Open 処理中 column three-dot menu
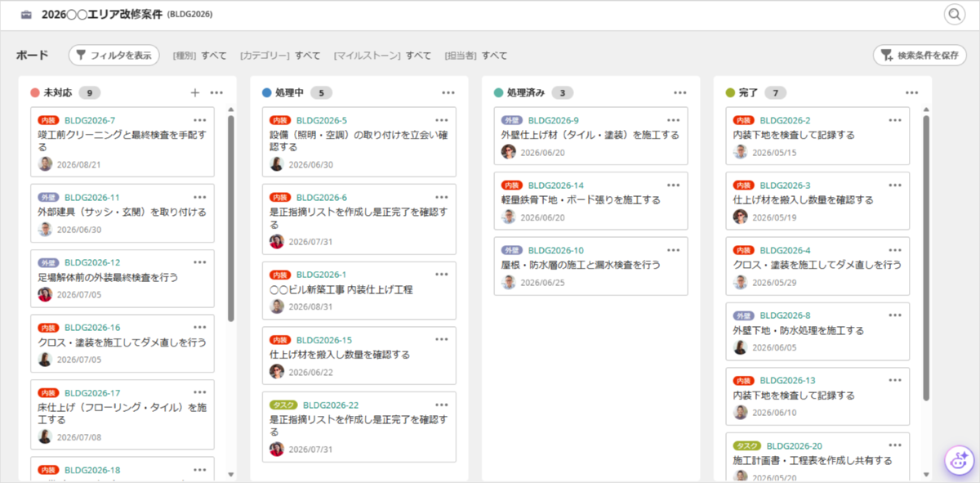Screen dimensions: 980x483 point(448,92)
